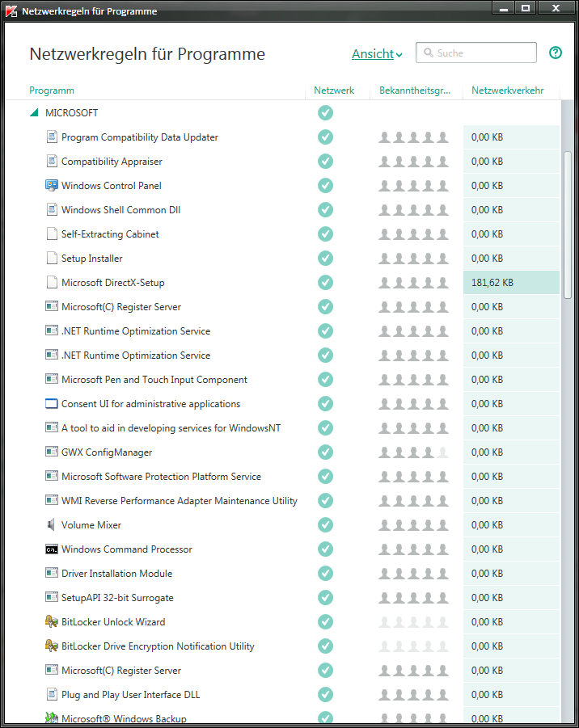Click the Setup Installer file icon

coord(52,258)
